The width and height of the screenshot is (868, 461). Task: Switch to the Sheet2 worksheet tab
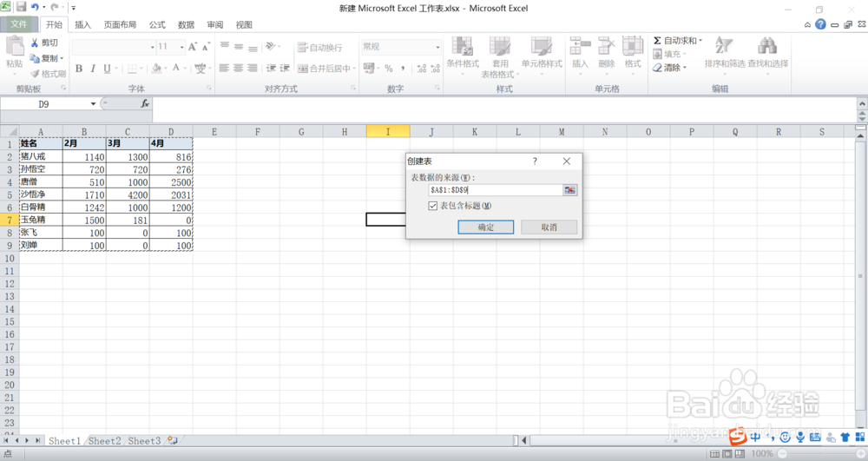[105, 440]
